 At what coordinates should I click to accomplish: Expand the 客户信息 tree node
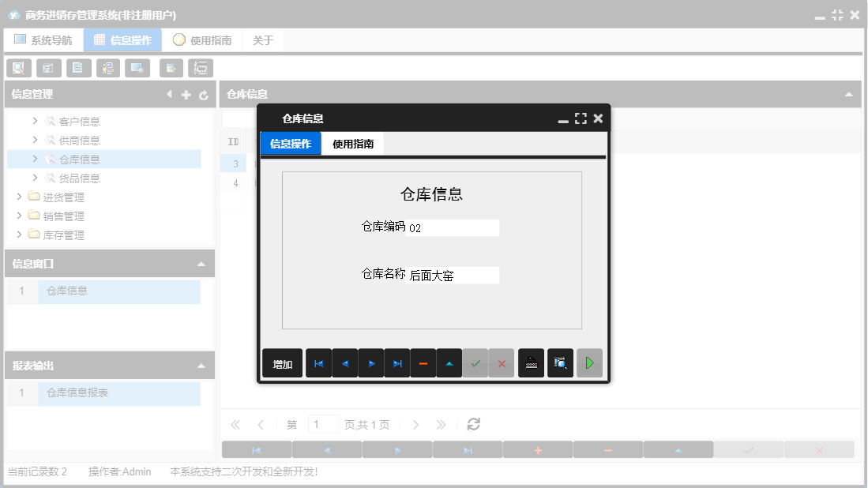point(36,121)
